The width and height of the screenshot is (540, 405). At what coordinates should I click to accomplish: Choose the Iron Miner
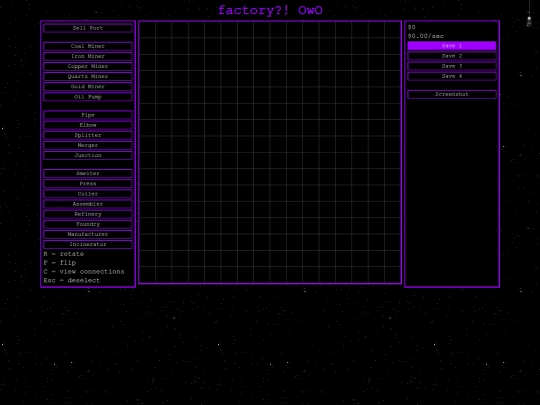coord(88,56)
